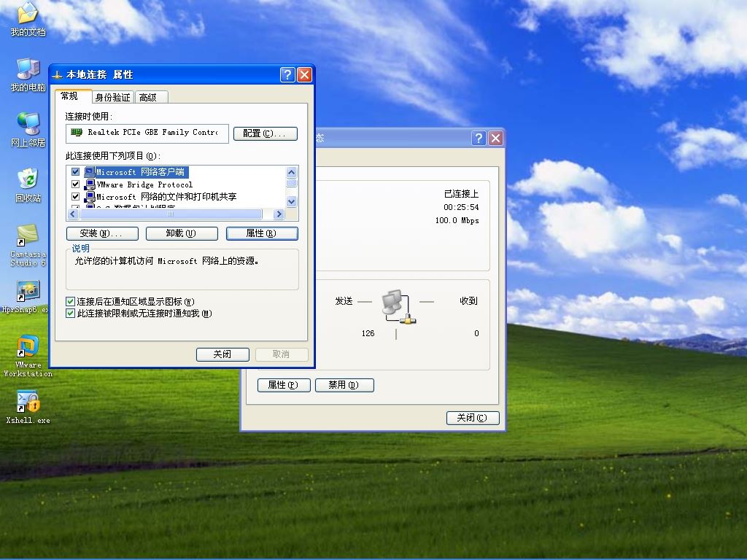Select the Camtasia Studio 6 shortcut

tap(28, 245)
